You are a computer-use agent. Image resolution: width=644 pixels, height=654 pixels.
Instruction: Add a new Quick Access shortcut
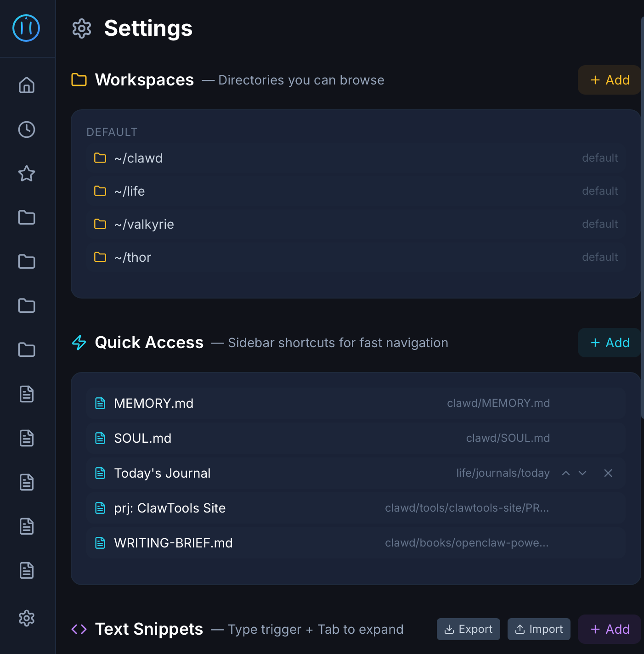pyautogui.click(x=610, y=343)
